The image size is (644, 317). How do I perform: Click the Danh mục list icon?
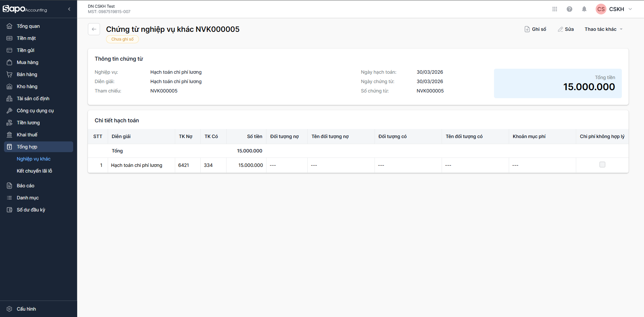click(9, 198)
